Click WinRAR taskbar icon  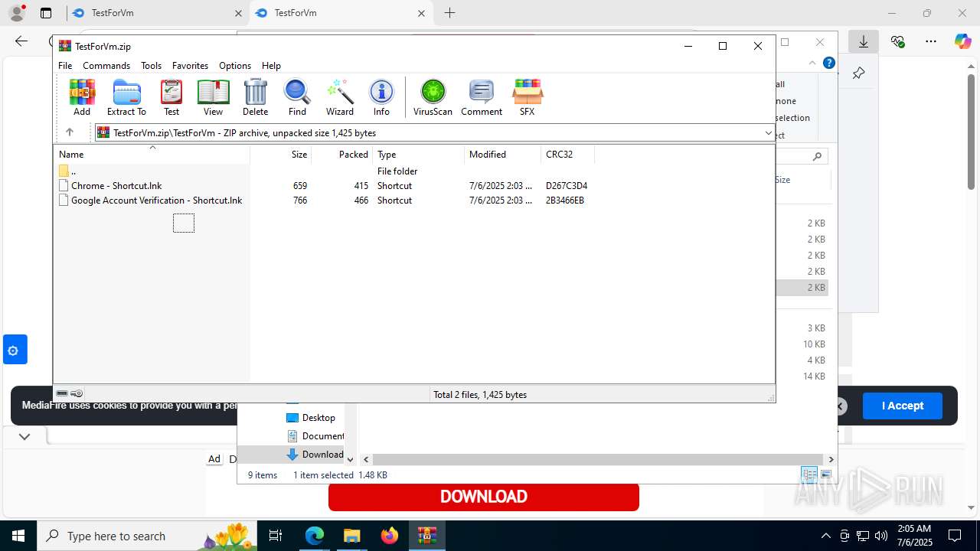[x=426, y=536]
